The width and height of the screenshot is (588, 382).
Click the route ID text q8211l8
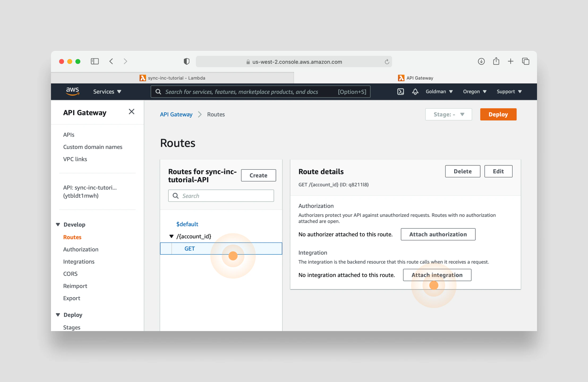point(358,185)
